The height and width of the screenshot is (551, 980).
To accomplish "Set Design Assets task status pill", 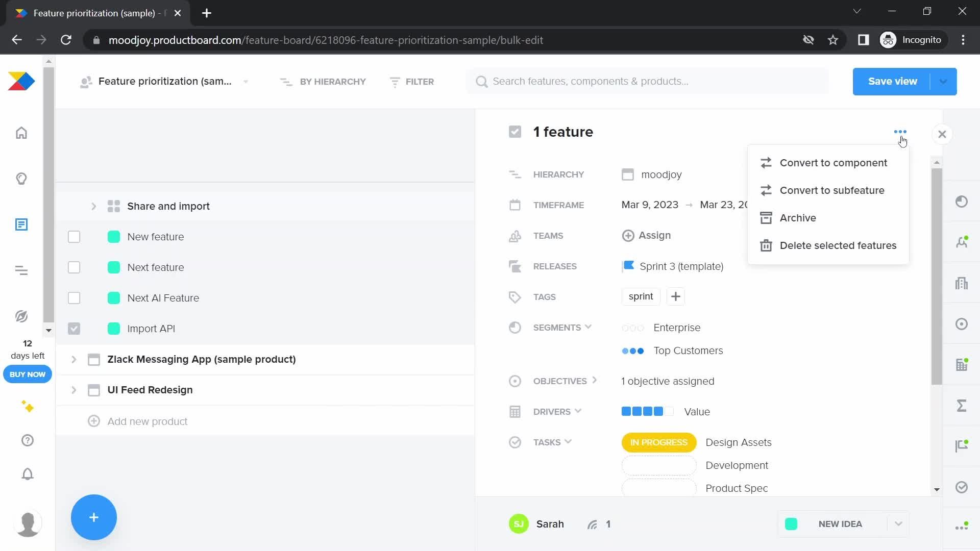I will pos(658,442).
